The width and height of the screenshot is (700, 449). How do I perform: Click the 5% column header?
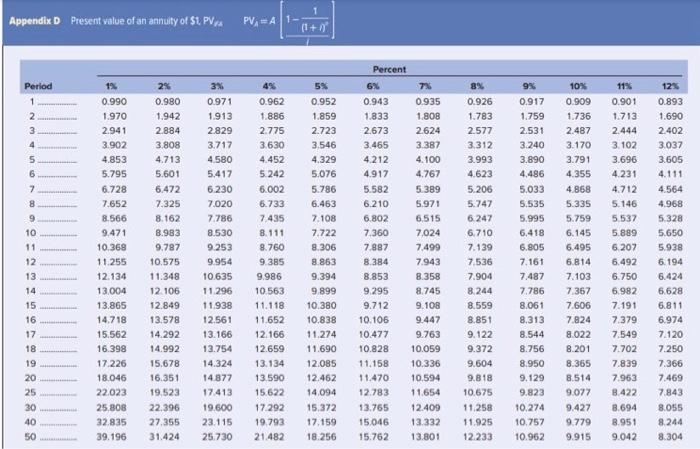click(321, 86)
